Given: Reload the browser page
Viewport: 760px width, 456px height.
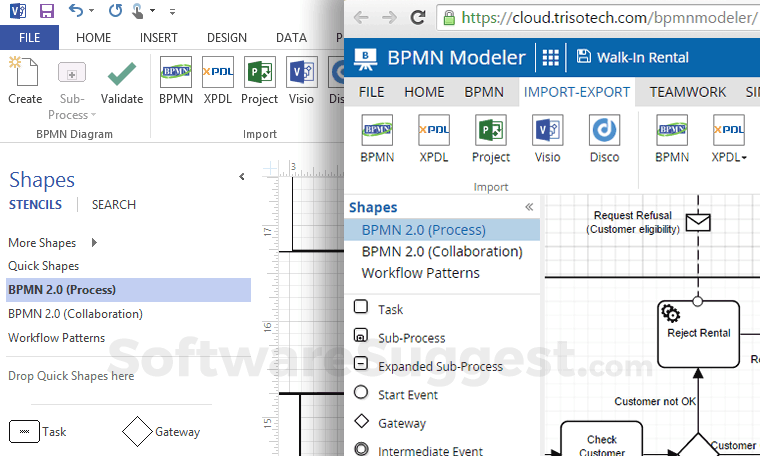Looking at the screenshot, I should coord(418,17).
